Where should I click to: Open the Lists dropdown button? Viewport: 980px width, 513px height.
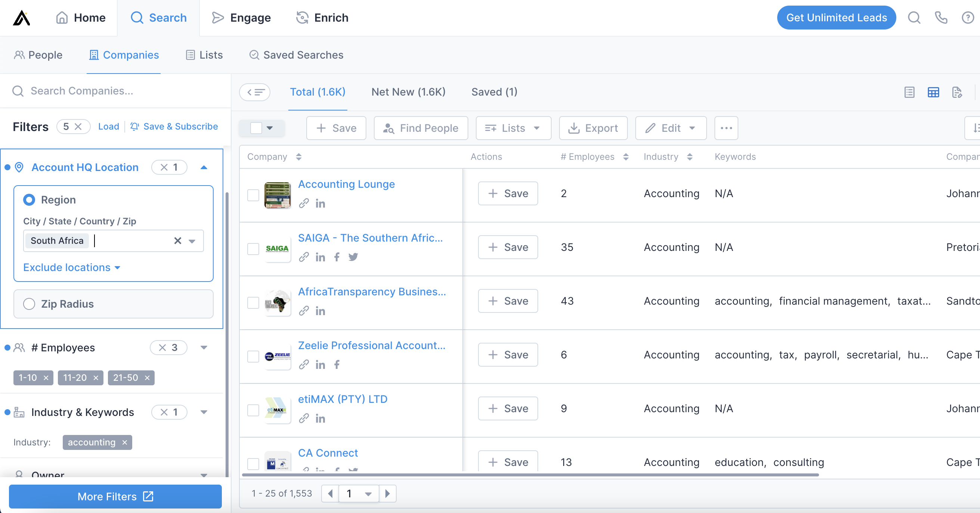click(513, 128)
